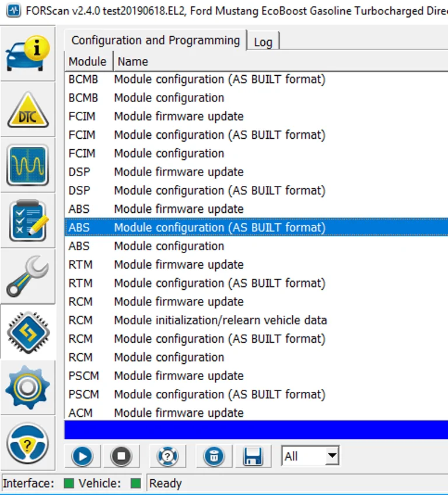Open the All filter dropdown

310,456
